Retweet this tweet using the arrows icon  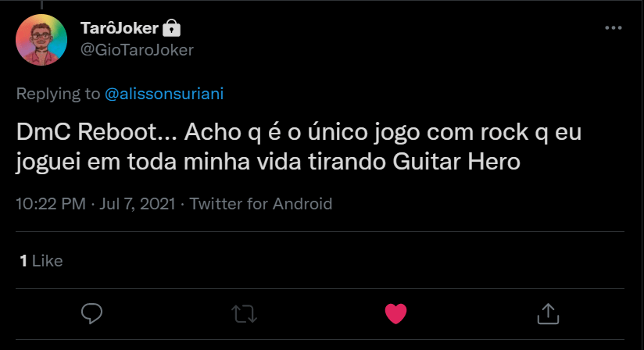244,313
